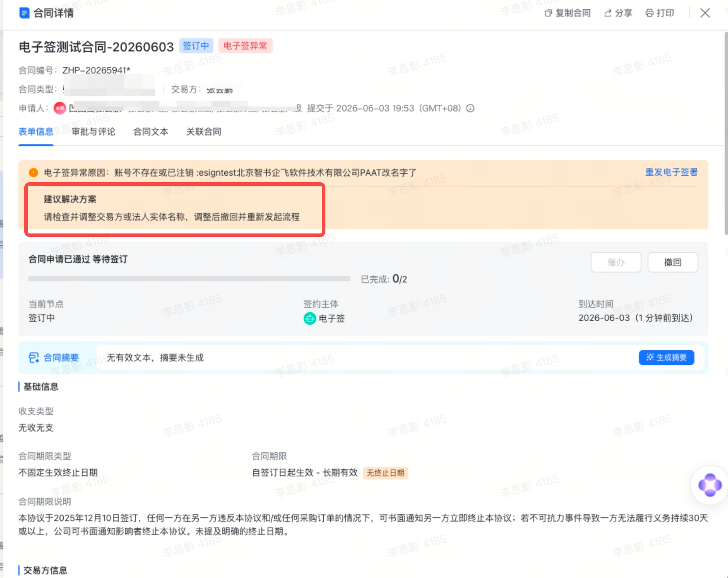
Task: Click the 合同摘要 summary icon
Action: (x=34, y=358)
